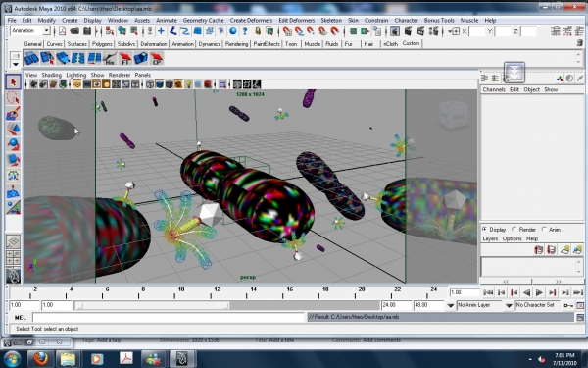Viewport: 588px width, 368px height.
Task: Click the time range slider bar
Action: [152, 305]
